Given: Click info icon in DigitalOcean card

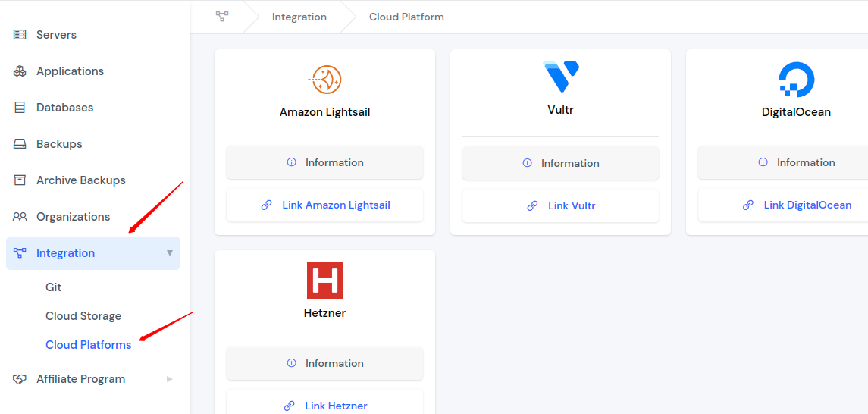Looking at the screenshot, I should 763,162.
